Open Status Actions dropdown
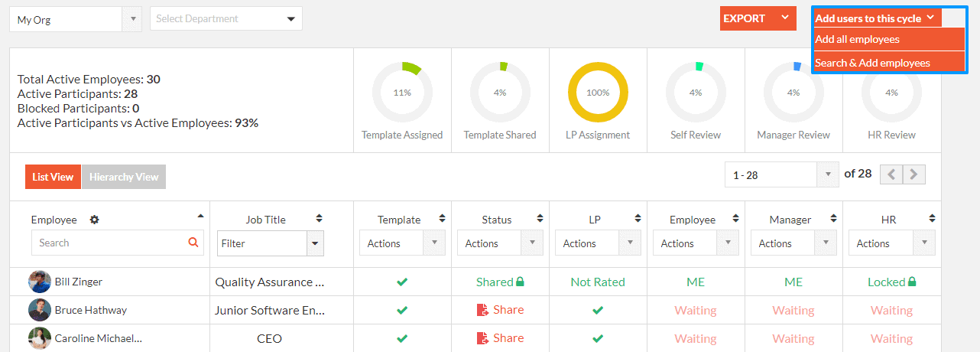The width and height of the screenshot is (980, 352). tap(500, 243)
